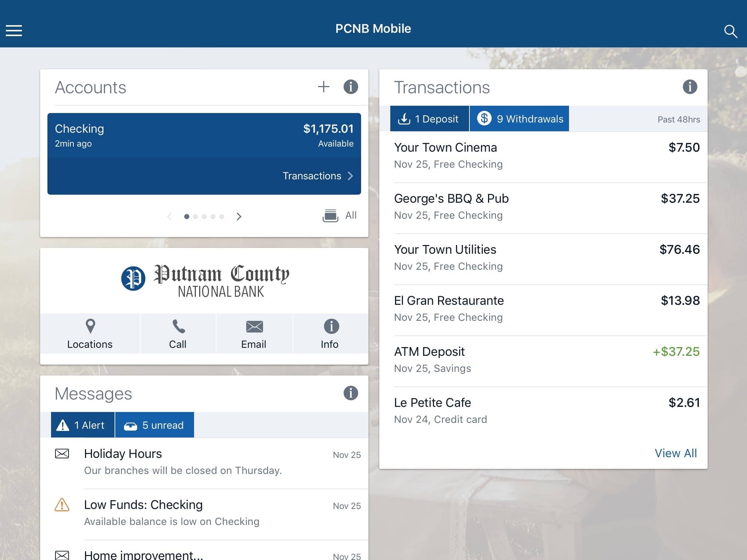Viewport: 747px width, 560px height.
Task: Select the 9 Withdrawals tab
Action: [x=519, y=118]
